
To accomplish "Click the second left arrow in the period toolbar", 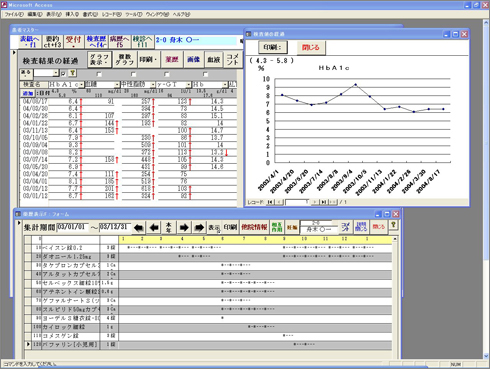I will pos(154,227).
